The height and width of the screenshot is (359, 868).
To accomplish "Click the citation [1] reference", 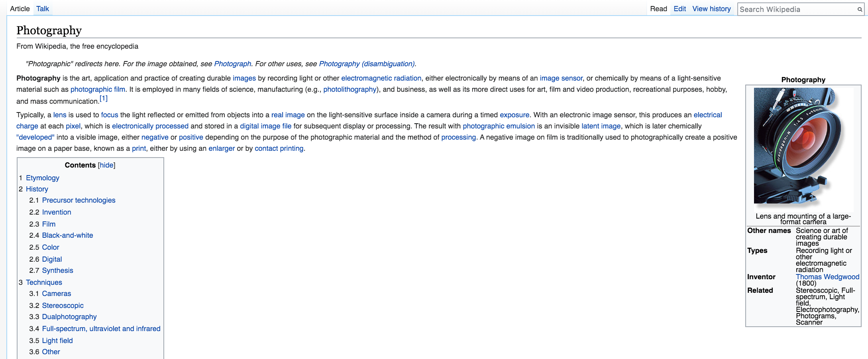I will point(104,99).
